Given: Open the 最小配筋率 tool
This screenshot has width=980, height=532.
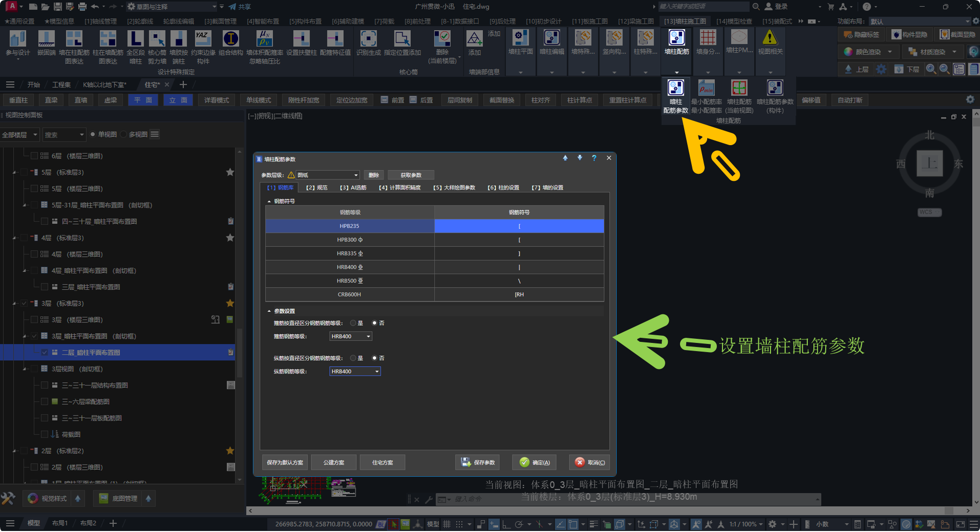Looking at the screenshot, I should 706,88.
